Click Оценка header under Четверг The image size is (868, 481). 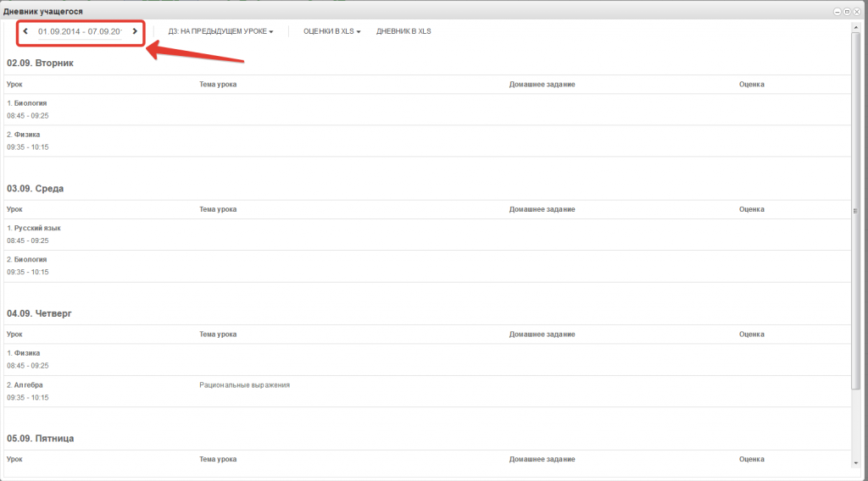point(752,334)
